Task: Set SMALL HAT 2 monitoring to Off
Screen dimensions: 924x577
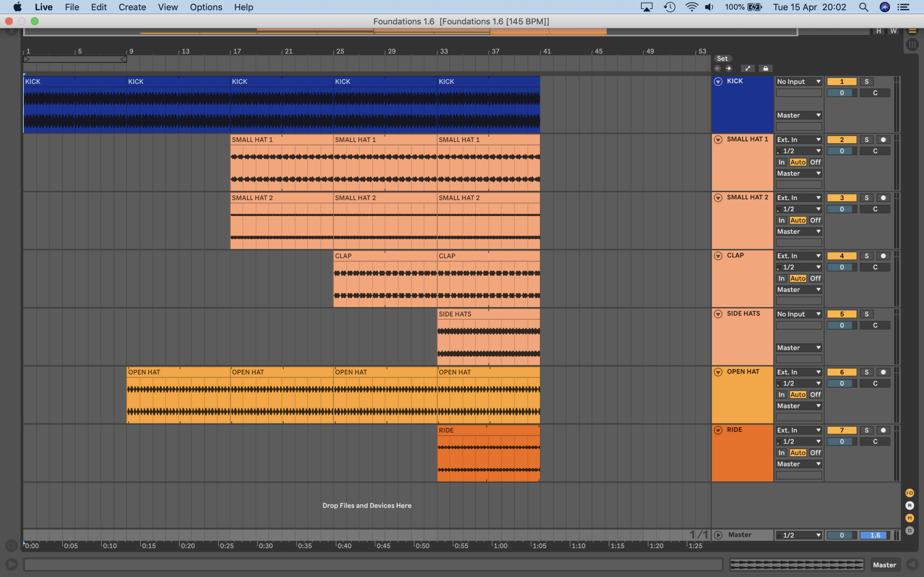Action: [815, 221]
